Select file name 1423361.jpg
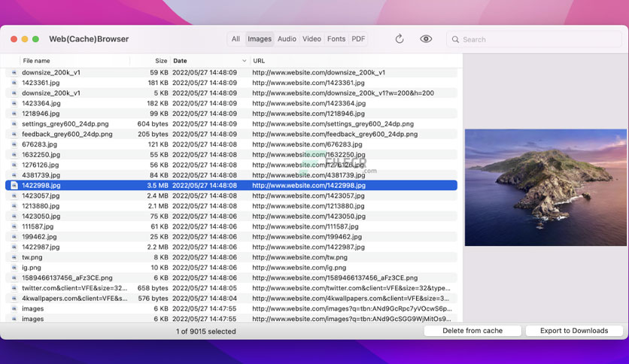Image resolution: width=629 pixels, height=364 pixels. 41,83
